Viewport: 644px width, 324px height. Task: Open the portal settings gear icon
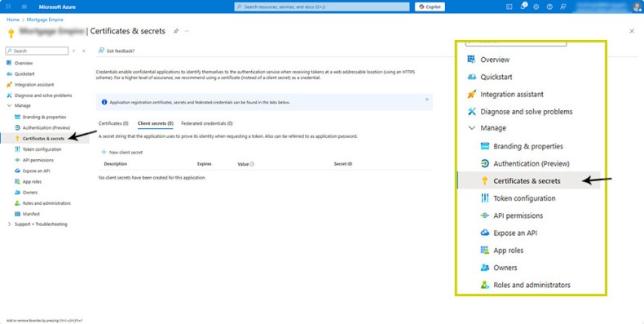pyautogui.click(x=536, y=7)
